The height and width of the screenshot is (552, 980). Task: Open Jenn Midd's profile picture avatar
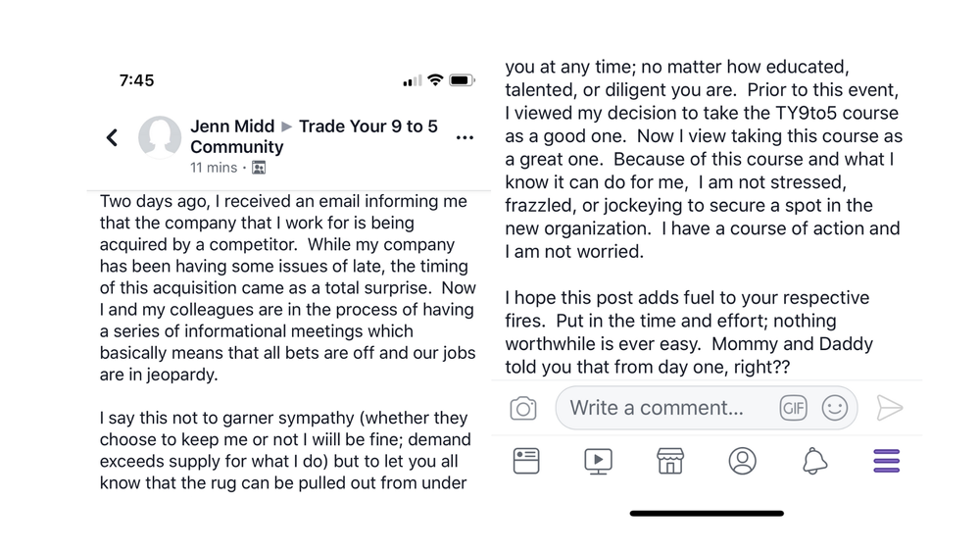coord(160,137)
